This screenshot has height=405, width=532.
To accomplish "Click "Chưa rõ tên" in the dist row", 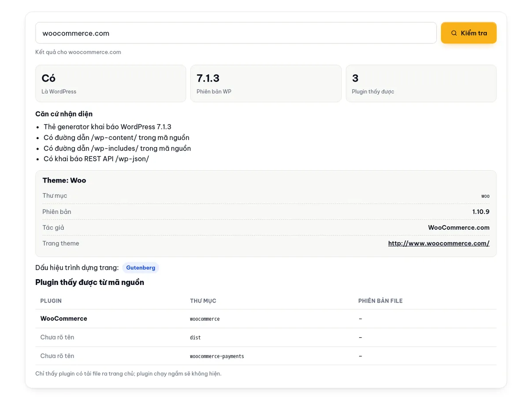I will pyautogui.click(x=57, y=337).
